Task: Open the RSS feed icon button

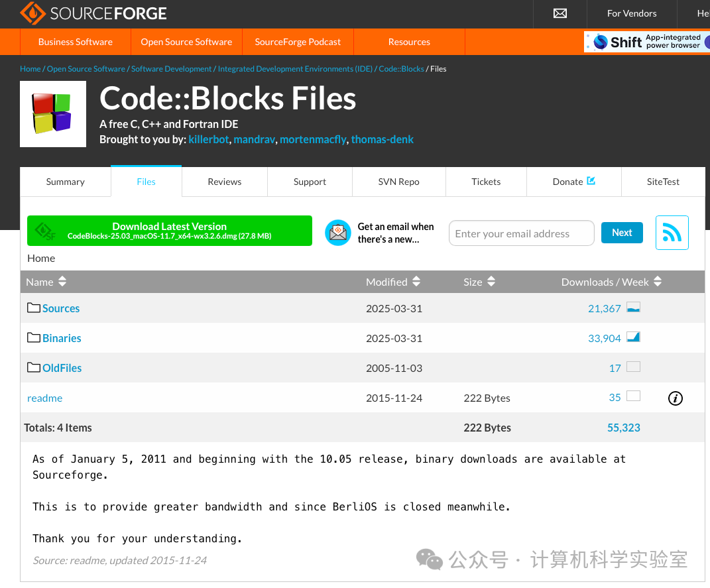Action: click(672, 233)
